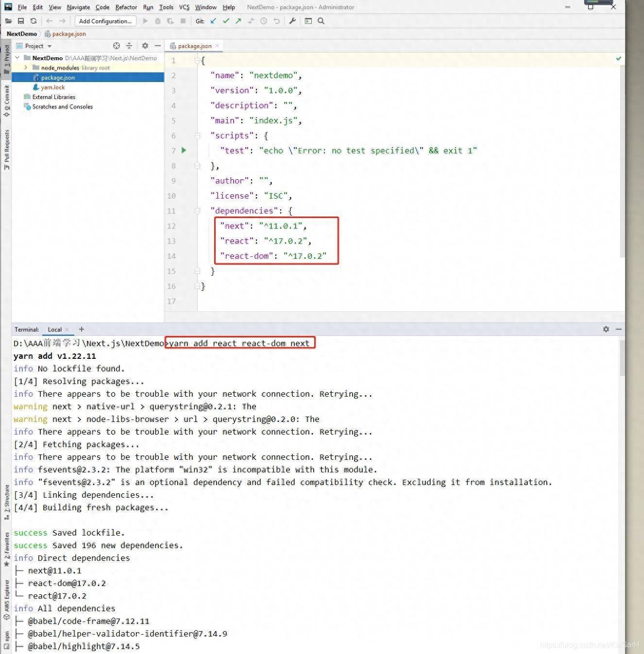Expand the node_modules folder
Screen dimensions: 644x654
coord(26,67)
